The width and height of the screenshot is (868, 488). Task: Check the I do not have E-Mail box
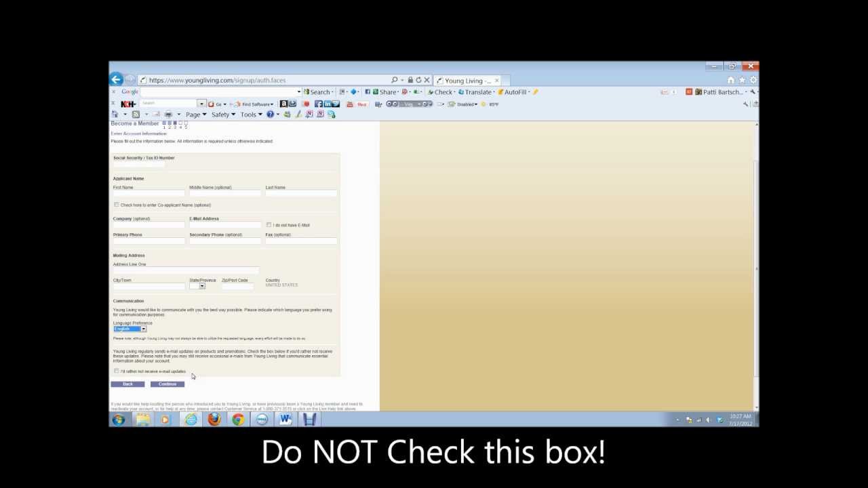pyautogui.click(x=269, y=224)
